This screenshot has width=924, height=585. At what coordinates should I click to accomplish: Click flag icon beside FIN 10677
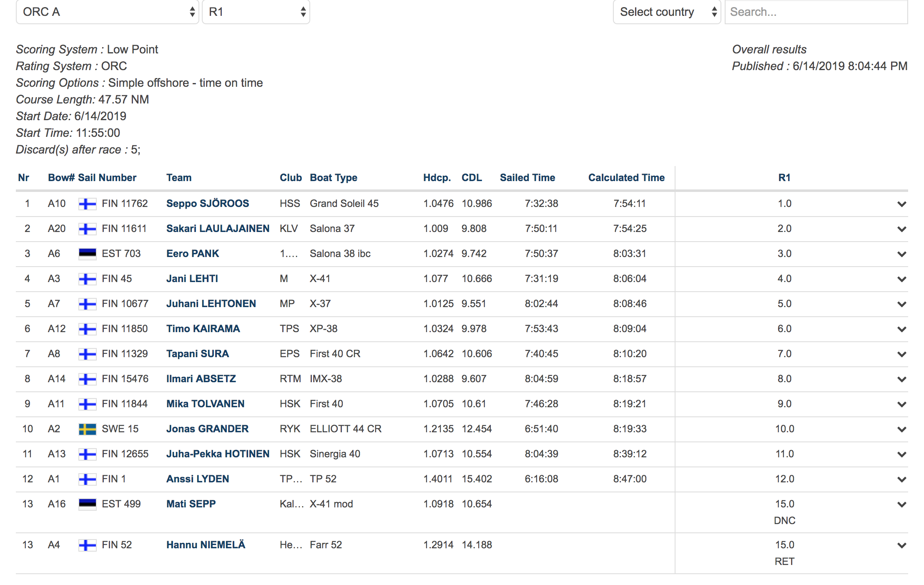(x=87, y=304)
